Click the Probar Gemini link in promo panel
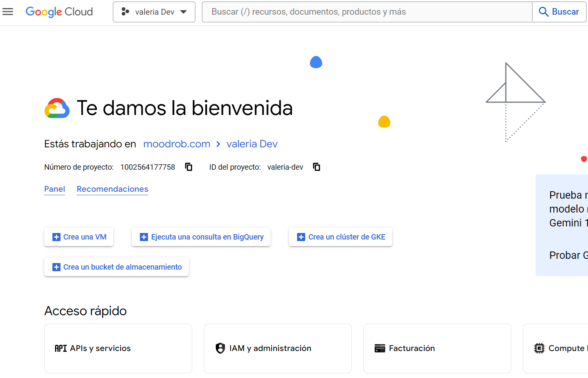 (568, 255)
